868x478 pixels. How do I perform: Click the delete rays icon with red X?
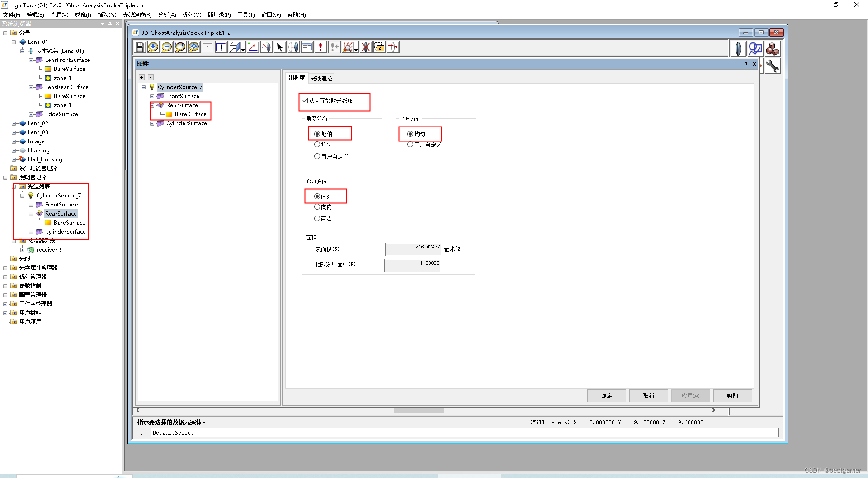(x=366, y=47)
